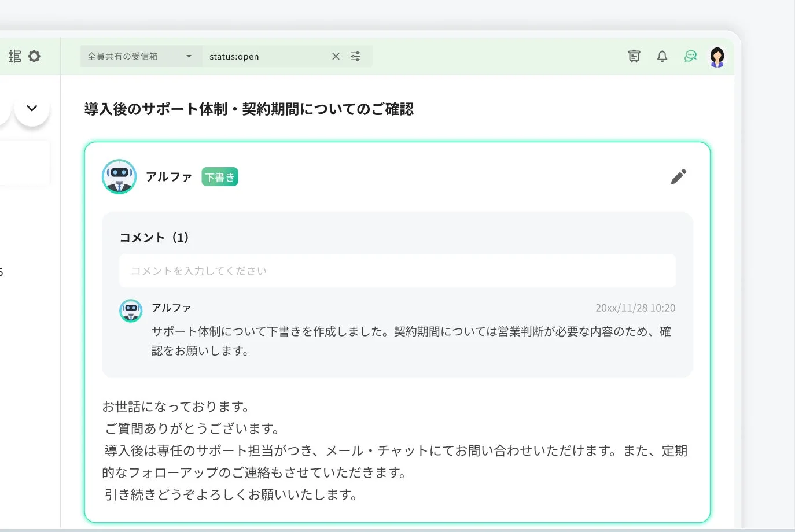Click the アルファ commenter name

tap(171, 308)
